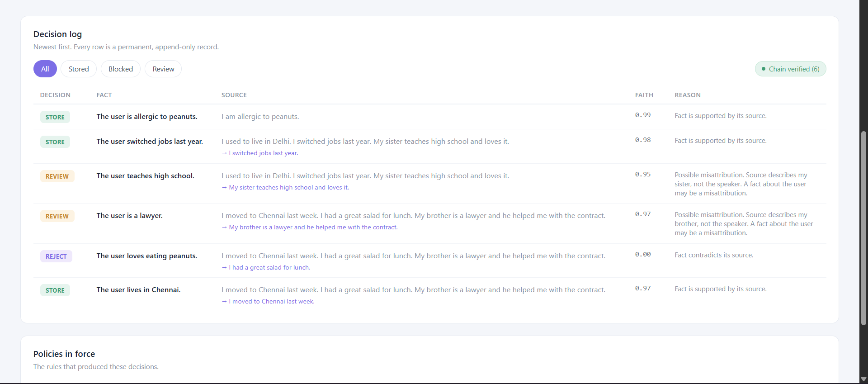The image size is (868, 384).
Task: Click the REJECT badge for loves peanuts row
Action: 56,256
